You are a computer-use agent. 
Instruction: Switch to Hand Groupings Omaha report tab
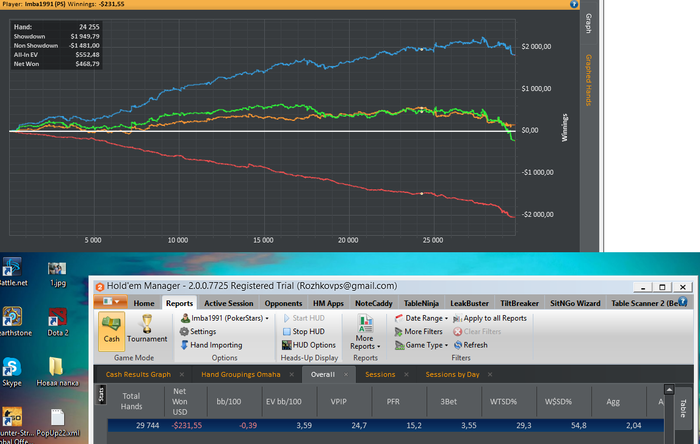241,374
